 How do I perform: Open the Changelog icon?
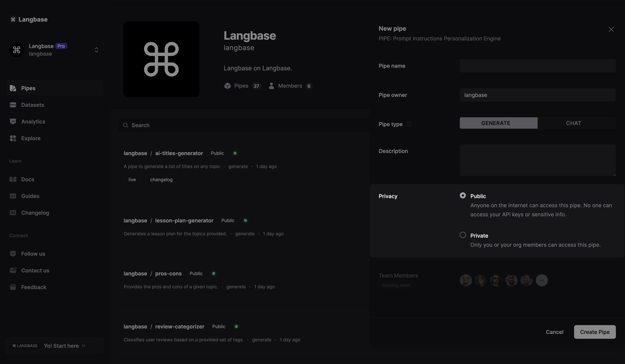click(13, 213)
